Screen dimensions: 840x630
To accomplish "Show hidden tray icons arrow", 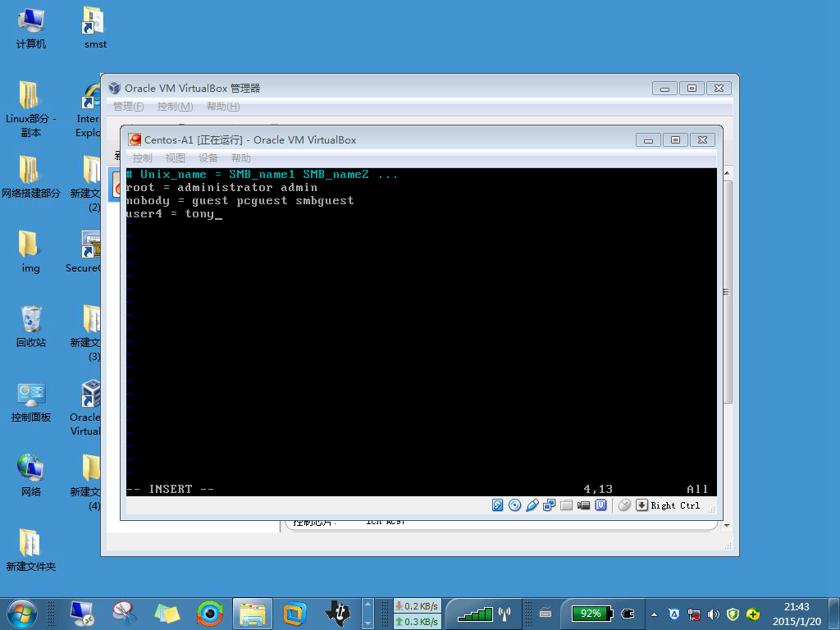I will pyautogui.click(x=654, y=614).
